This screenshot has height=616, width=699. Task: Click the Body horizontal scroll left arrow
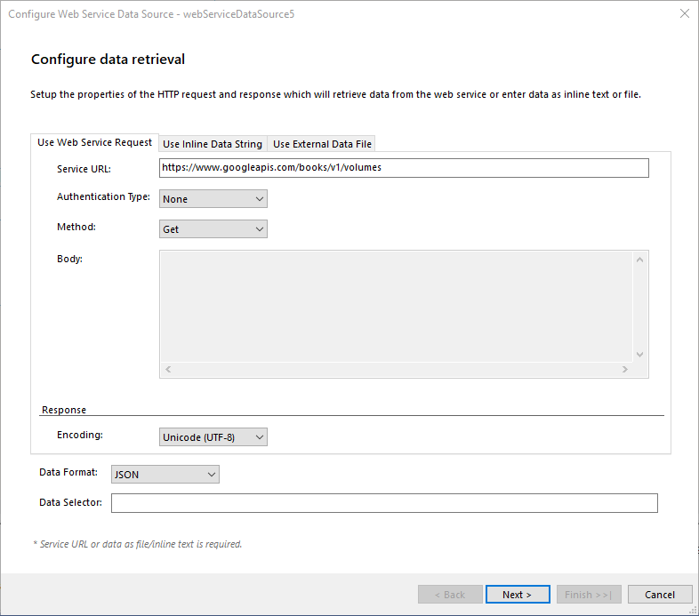pos(168,369)
